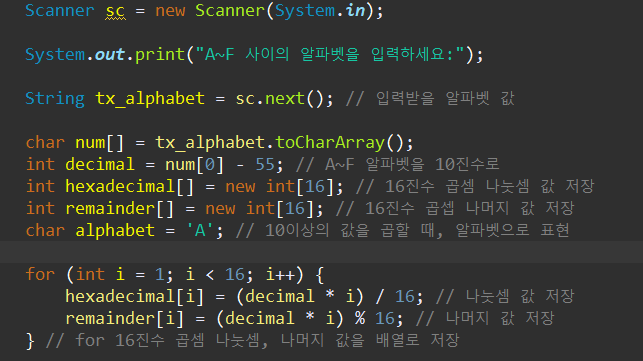Click 'toCharArray' method name
This screenshot has height=361, width=643.
coord(330,142)
